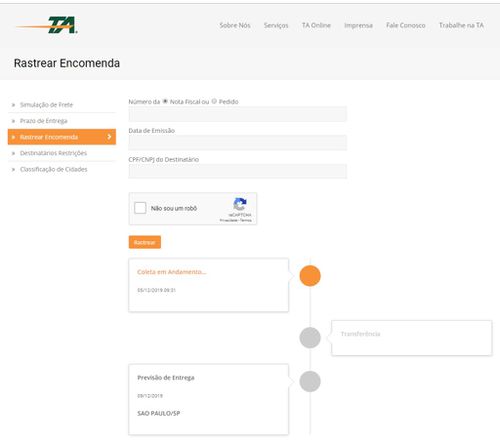Click the orange Coleta em Andamento timeline circle
Viewport: 500px width, 443px height.
[310, 276]
